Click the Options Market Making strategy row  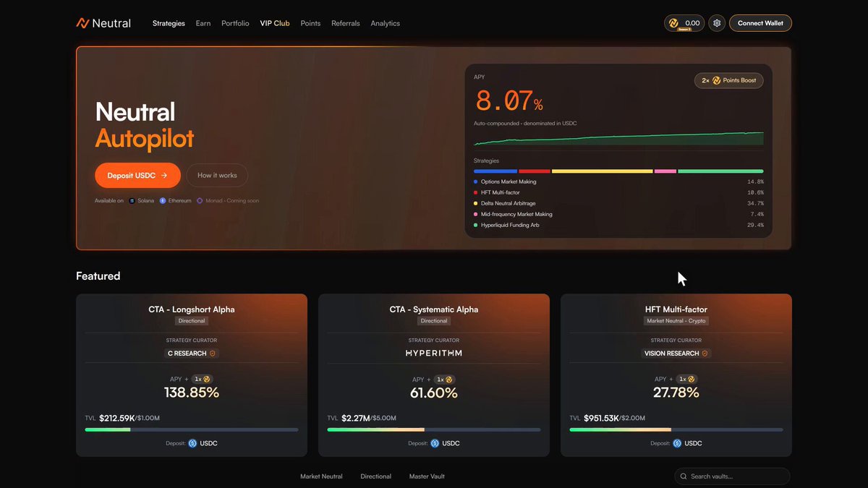[x=618, y=181]
